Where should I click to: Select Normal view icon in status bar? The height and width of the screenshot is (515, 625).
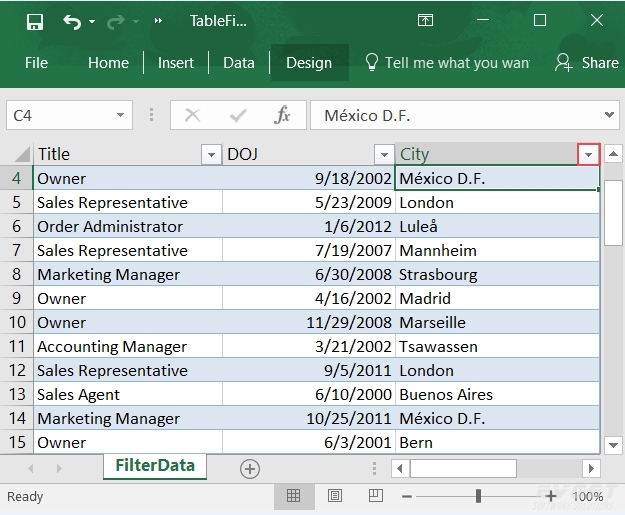click(x=294, y=496)
